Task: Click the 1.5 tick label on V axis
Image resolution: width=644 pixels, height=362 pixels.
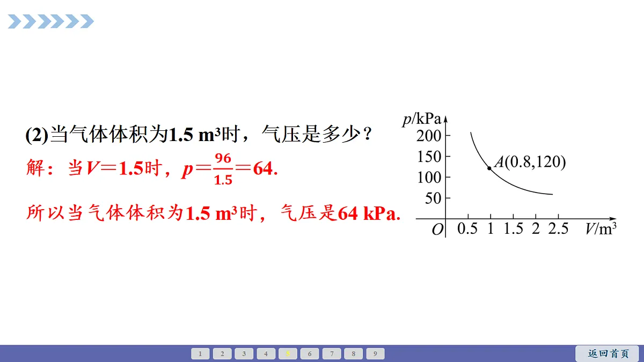Action: click(x=513, y=229)
